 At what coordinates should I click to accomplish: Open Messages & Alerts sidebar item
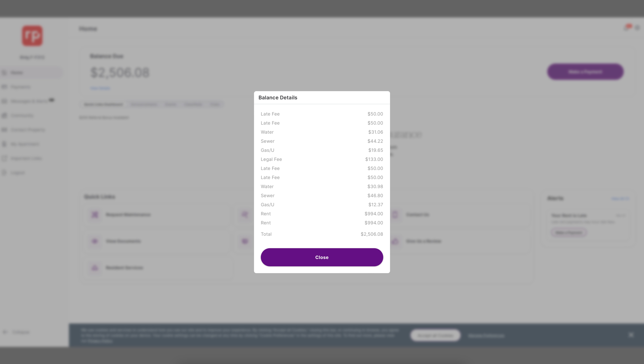29,101
